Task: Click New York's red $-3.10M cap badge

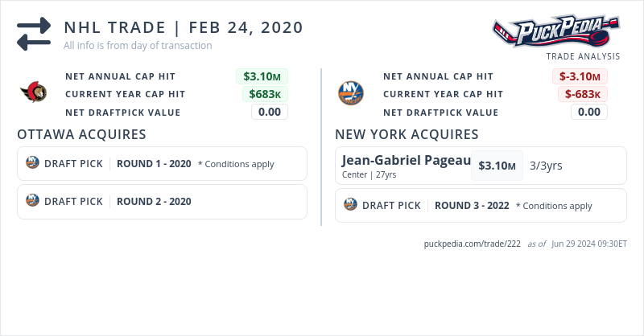Action: point(580,76)
